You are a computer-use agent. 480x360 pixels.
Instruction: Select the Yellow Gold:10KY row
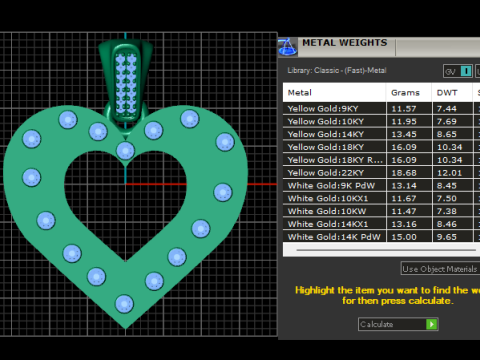[x=381, y=121]
